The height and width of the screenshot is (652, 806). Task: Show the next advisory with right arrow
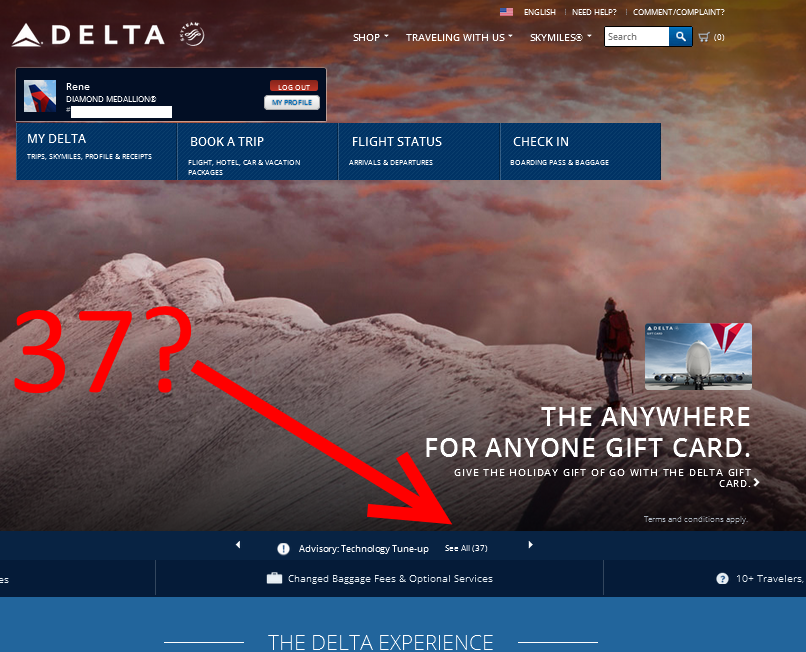530,545
